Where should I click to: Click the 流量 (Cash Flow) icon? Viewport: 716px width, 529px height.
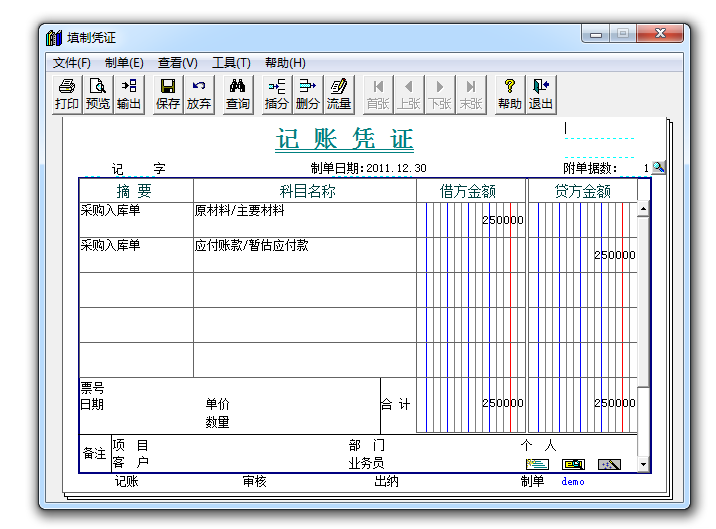pos(339,93)
